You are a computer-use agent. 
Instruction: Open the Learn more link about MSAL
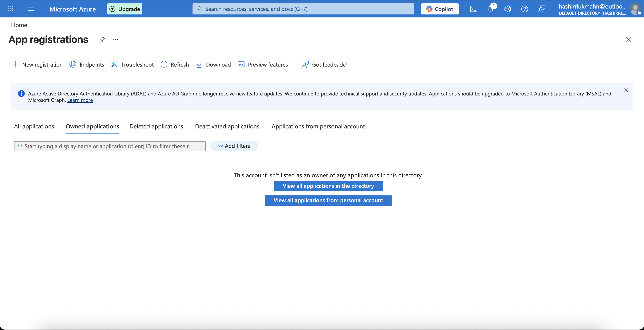click(80, 100)
